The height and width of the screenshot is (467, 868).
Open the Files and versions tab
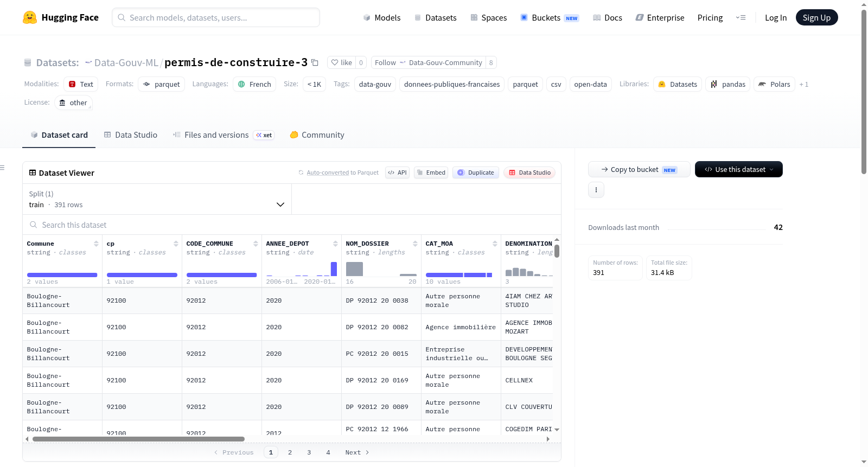[224, 135]
